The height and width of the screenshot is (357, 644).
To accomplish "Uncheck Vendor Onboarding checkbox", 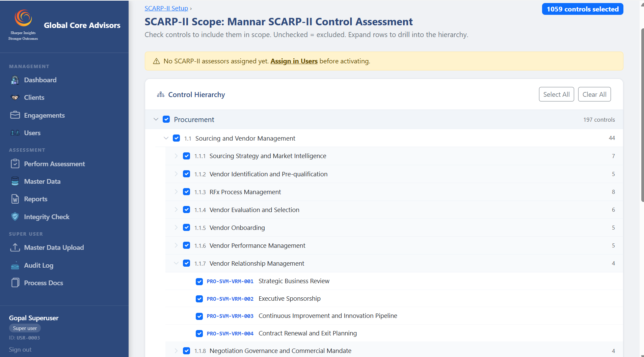I will [x=187, y=228].
